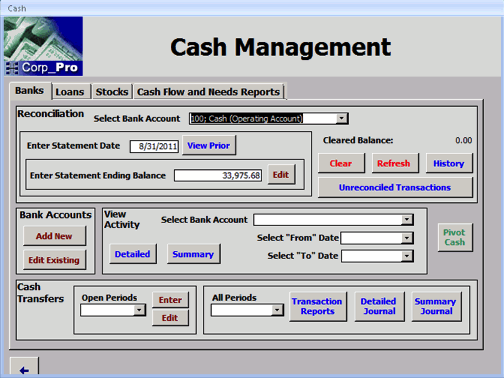The height and width of the screenshot is (378, 504).
Task: Click the Refresh button
Action: tap(394, 163)
